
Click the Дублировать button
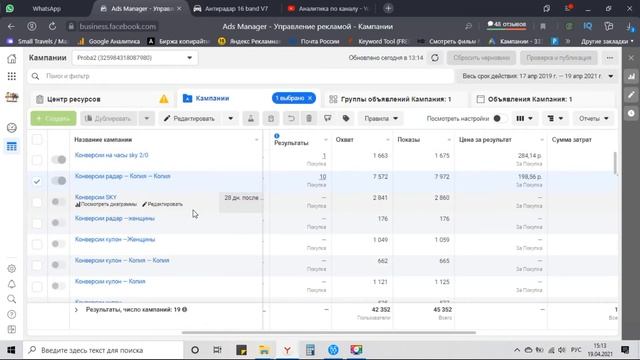(x=108, y=118)
